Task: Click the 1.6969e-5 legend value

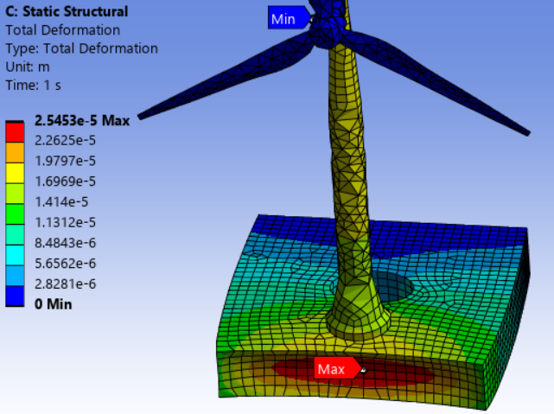Action: [x=65, y=182]
